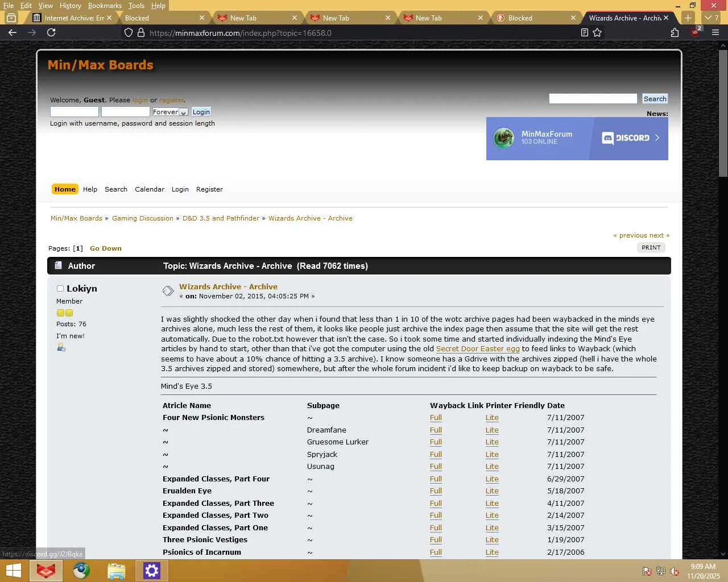The height and width of the screenshot is (582, 728).
Task: Open the View menu
Action: (x=45, y=5)
